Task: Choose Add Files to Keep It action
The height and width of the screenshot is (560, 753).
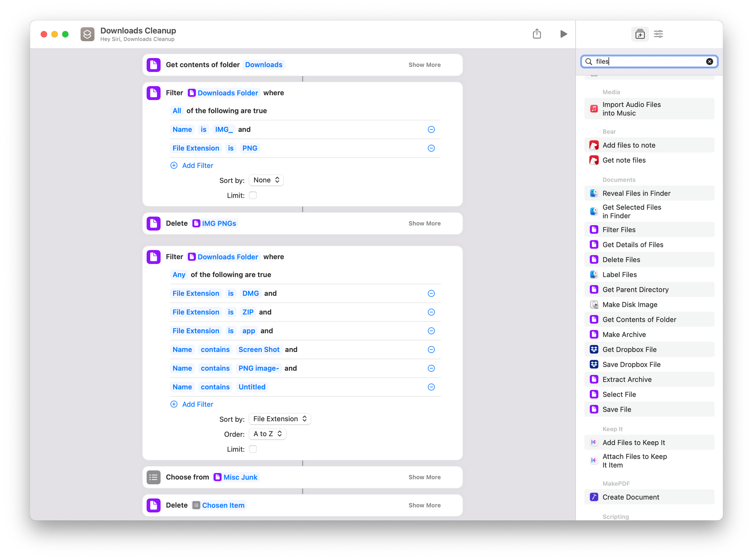Action: (x=649, y=442)
